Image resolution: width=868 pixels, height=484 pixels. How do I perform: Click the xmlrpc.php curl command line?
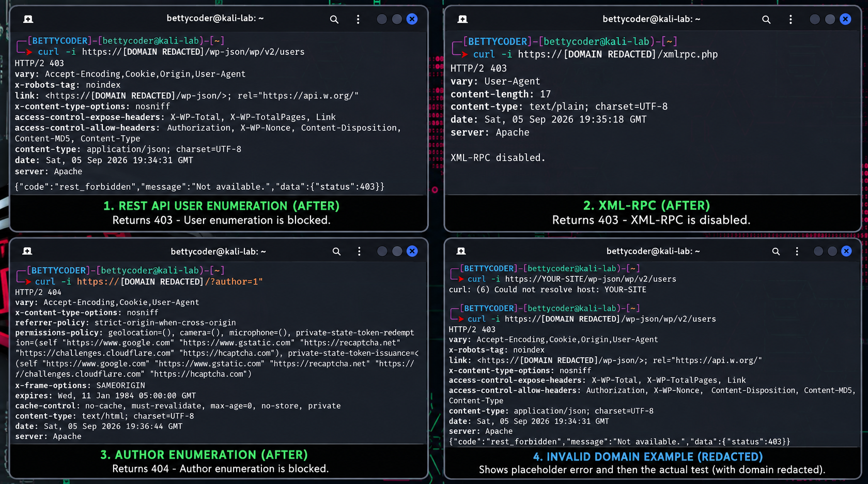pyautogui.click(x=595, y=54)
